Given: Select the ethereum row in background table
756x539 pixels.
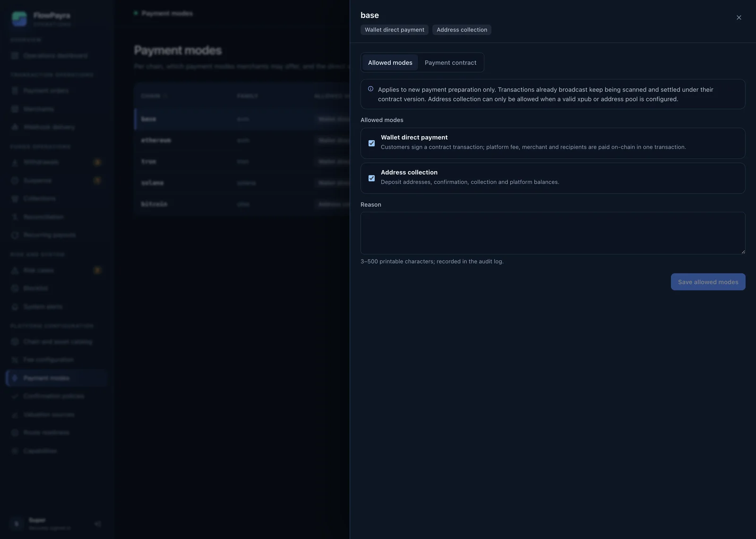Looking at the screenshot, I should pyautogui.click(x=242, y=140).
